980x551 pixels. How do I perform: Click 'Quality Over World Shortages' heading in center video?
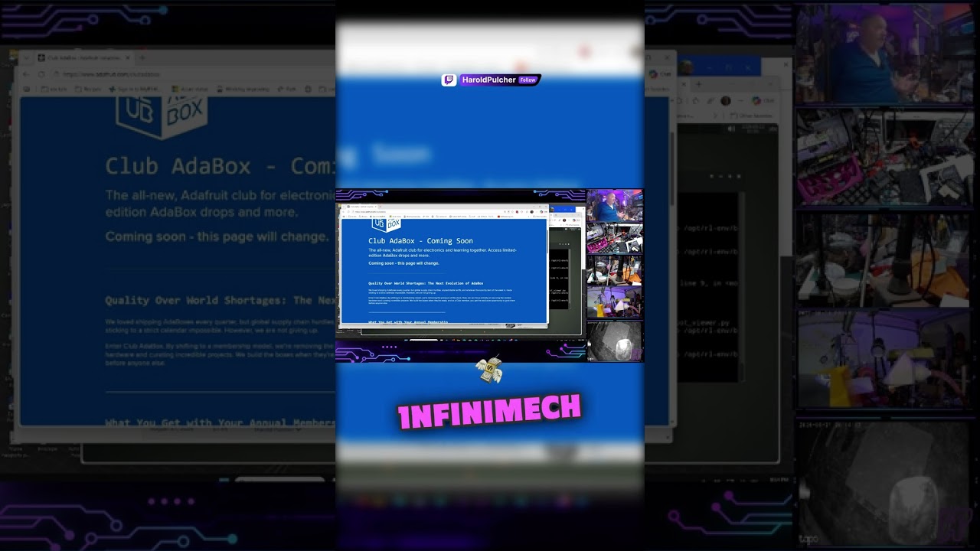coord(426,283)
